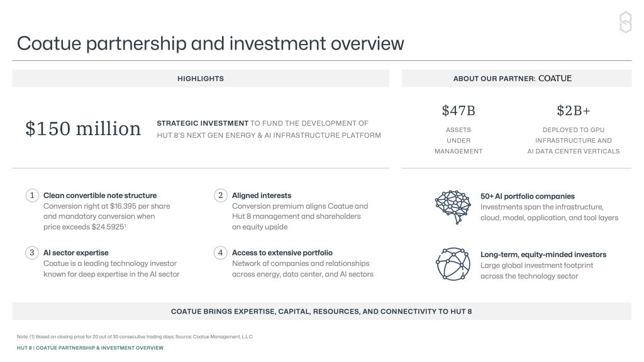The image size is (644, 362).
Task: Select the ABOUT OUR PARTNER header
Action: [494, 79]
